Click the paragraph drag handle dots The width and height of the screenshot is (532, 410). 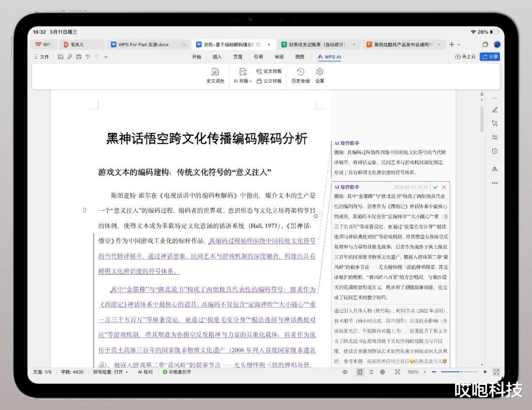(85, 210)
